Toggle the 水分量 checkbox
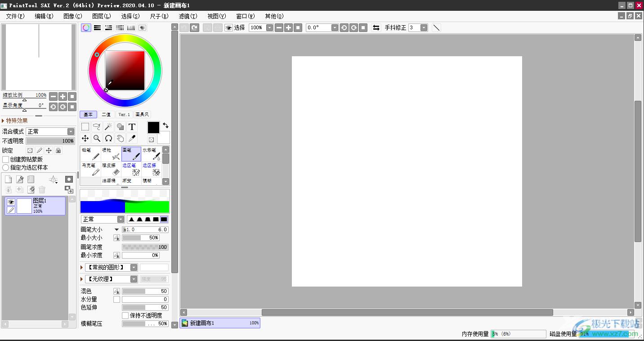644x341 pixels. [116, 299]
